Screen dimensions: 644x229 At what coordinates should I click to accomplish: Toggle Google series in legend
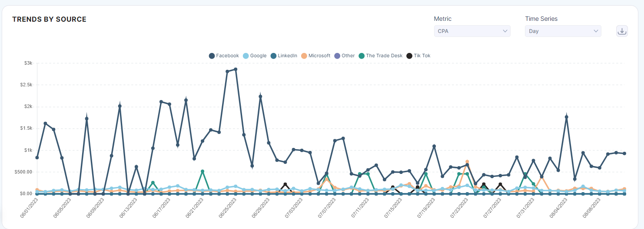(258, 56)
